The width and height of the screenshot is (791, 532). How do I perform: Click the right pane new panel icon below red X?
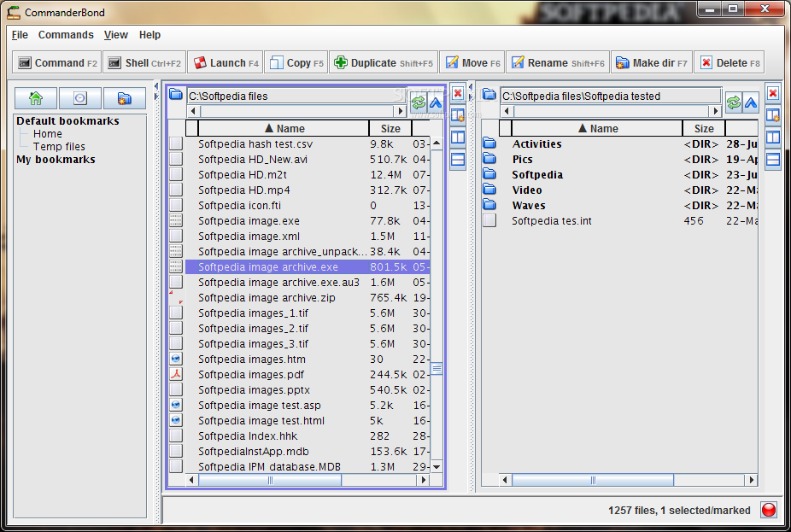point(773,115)
